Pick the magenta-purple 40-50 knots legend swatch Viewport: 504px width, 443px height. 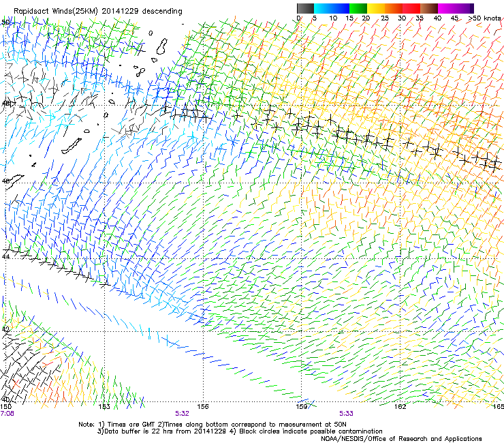[456, 8]
